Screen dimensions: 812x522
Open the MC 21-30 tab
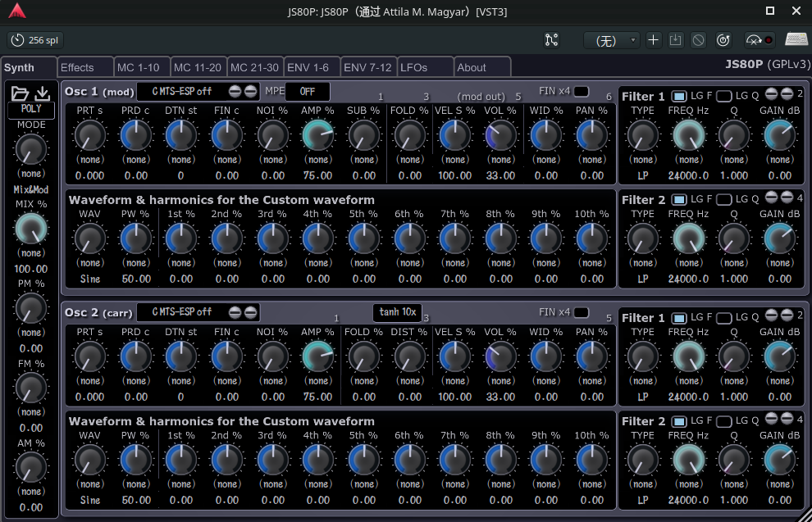(255, 67)
